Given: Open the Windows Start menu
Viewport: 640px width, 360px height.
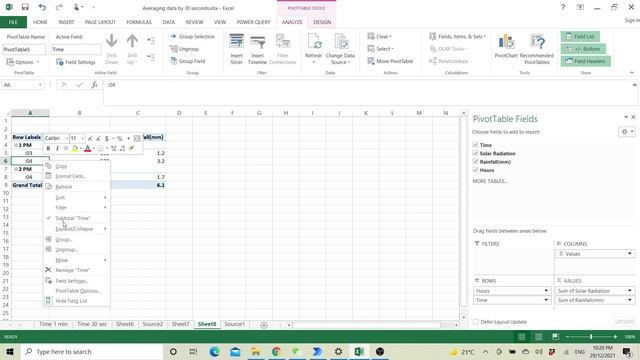Looking at the screenshot, I should [10, 351].
